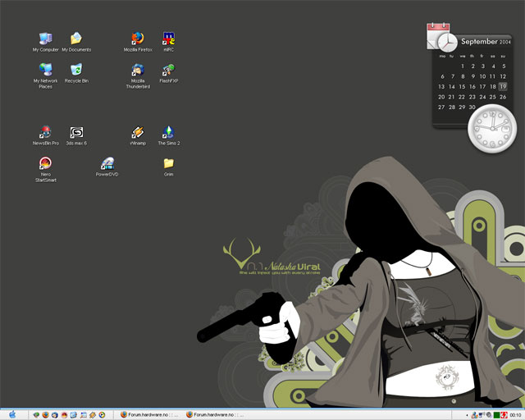525x420 pixels.
Task: Launch Thunderbird from the quick launch bar
Action: (55, 415)
